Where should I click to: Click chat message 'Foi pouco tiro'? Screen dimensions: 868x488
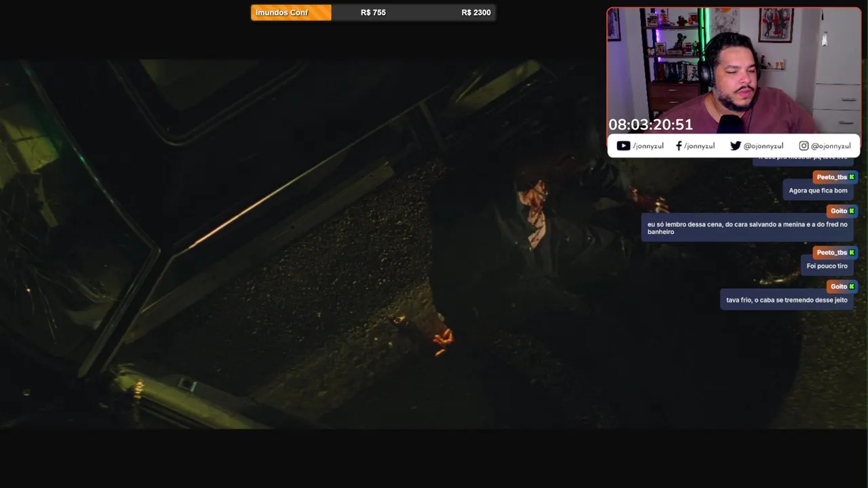click(x=827, y=266)
